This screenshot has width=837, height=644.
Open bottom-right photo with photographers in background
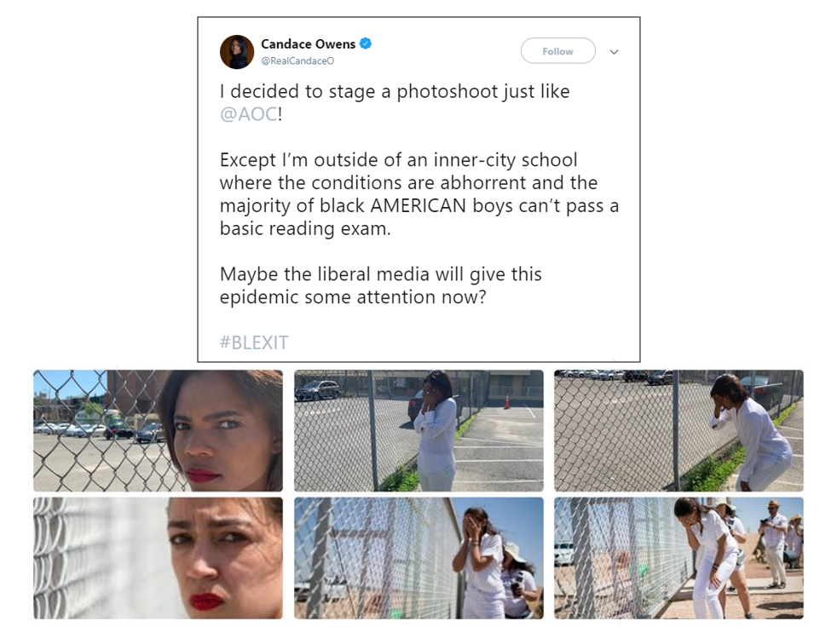tap(678, 558)
